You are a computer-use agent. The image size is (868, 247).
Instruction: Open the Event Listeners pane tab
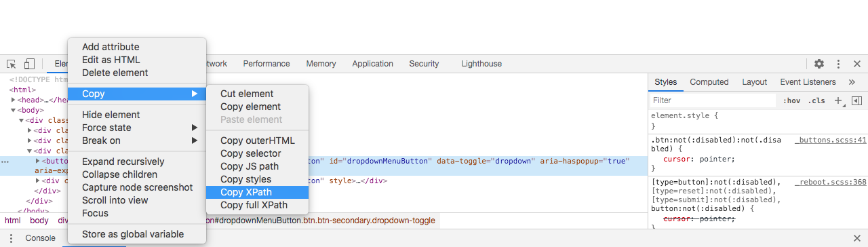pyautogui.click(x=808, y=82)
